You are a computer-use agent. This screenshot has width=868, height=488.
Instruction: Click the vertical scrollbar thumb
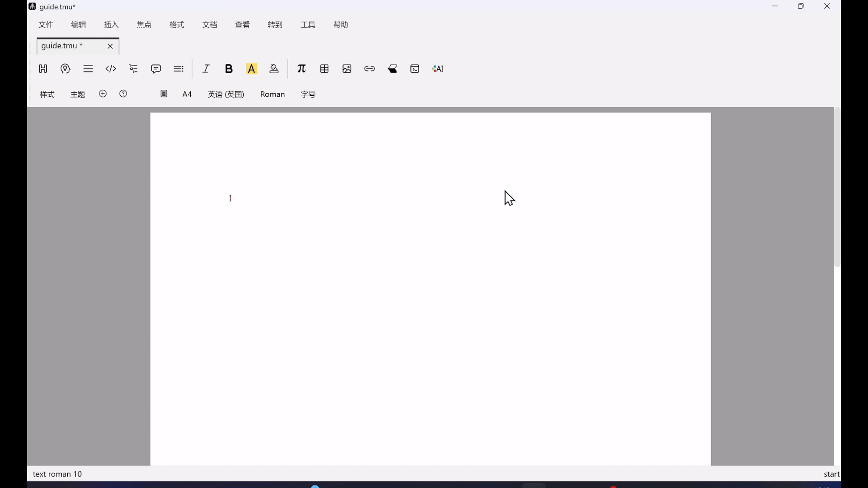click(x=837, y=186)
